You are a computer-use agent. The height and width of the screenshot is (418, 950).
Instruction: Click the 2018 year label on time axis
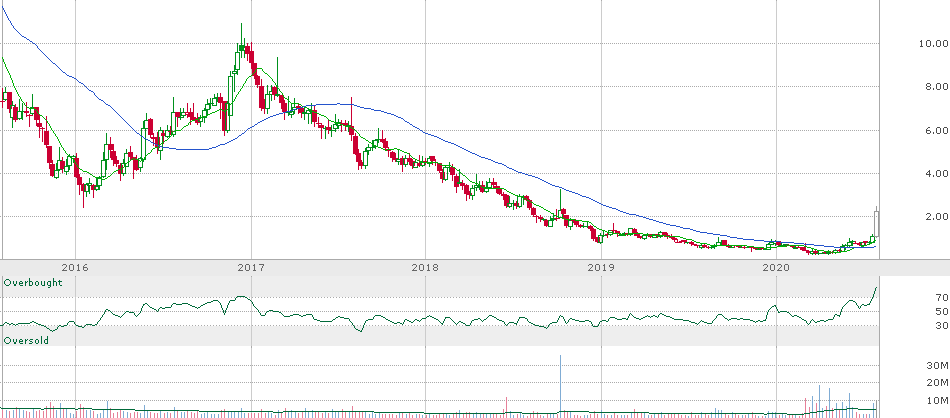click(x=426, y=267)
